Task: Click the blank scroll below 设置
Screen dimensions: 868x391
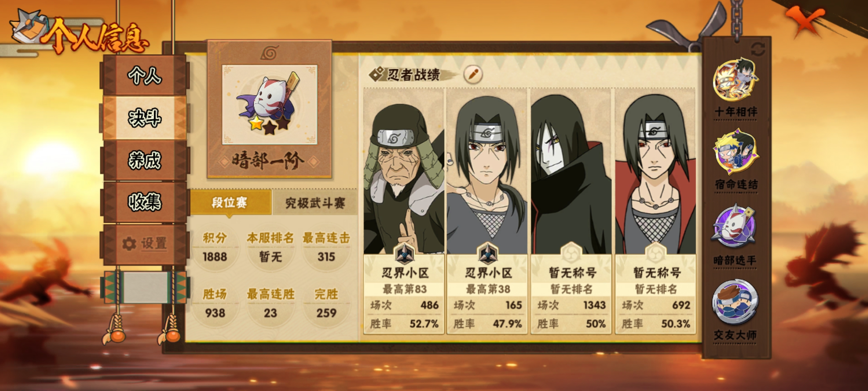Action: coord(145,287)
